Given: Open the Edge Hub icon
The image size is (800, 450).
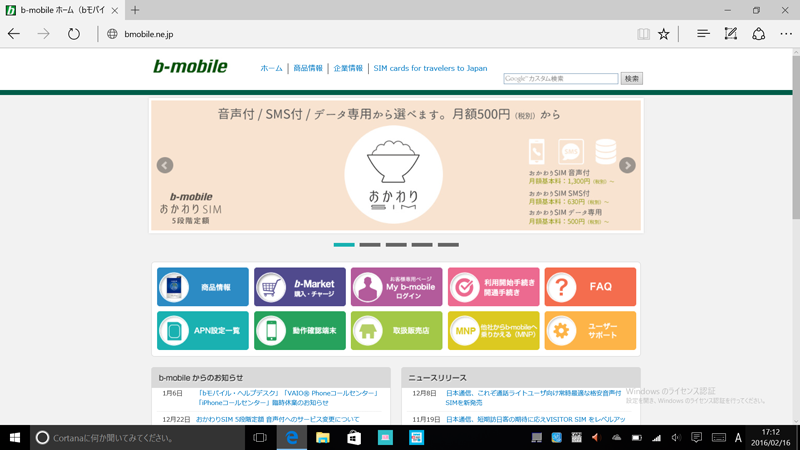Looking at the screenshot, I should click(x=703, y=34).
